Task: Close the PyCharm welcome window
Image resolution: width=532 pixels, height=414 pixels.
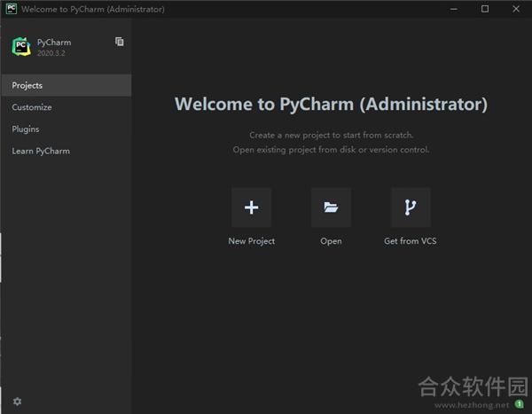Action: [516, 9]
